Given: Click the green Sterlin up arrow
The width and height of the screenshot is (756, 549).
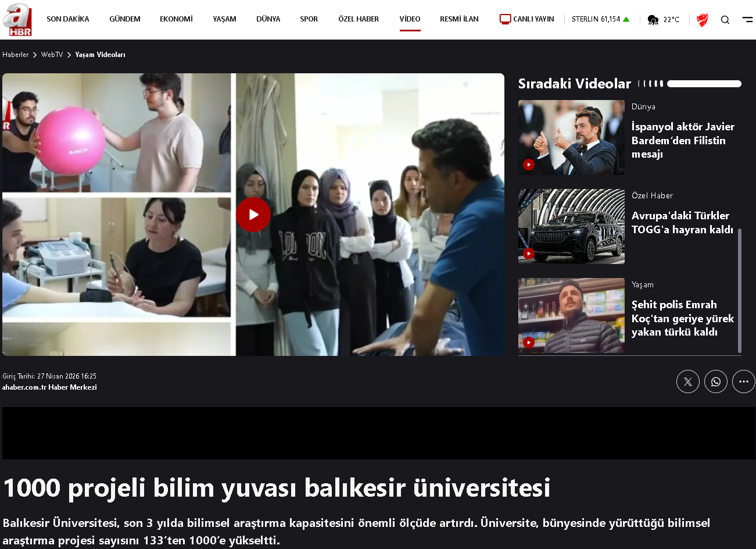Looking at the screenshot, I should click(626, 19).
